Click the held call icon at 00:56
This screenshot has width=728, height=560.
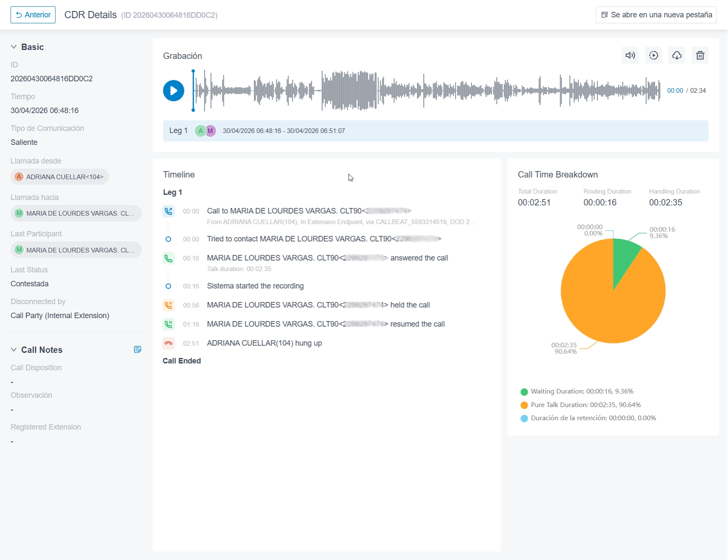click(169, 305)
